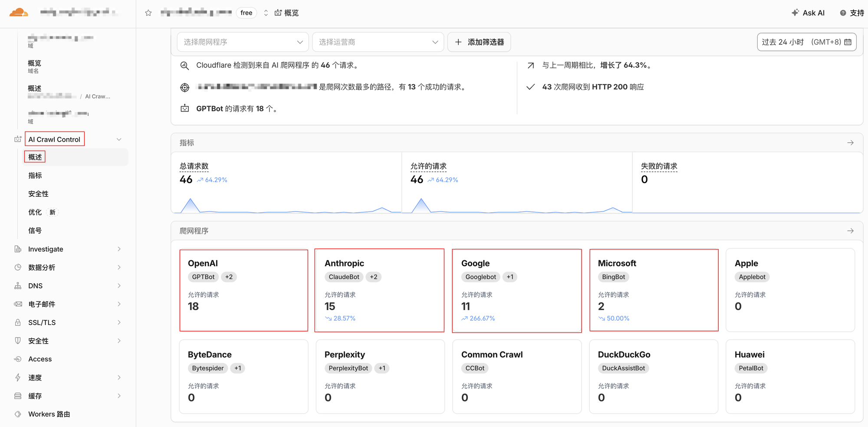This screenshot has width=868, height=427.
Task: Open the ByteDance crawler card
Action: click(x=244, y=377)
